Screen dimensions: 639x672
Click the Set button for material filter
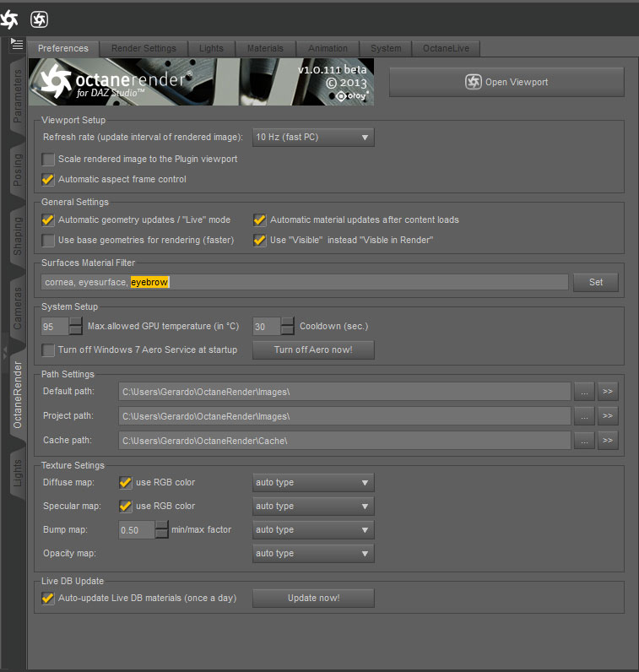(x=596, y=282)
